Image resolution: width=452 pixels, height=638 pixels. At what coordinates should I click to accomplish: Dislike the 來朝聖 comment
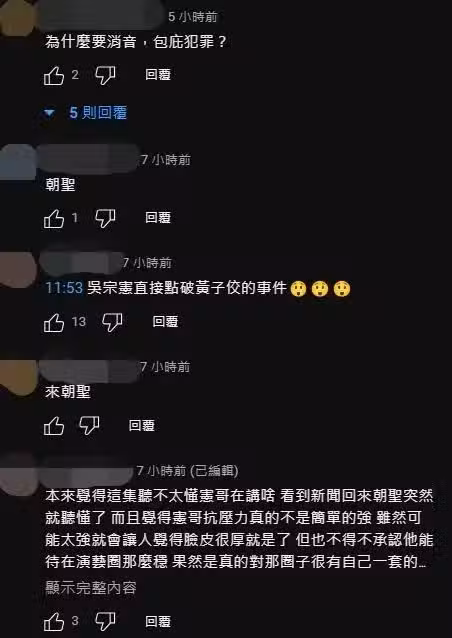tap(89, 426)
